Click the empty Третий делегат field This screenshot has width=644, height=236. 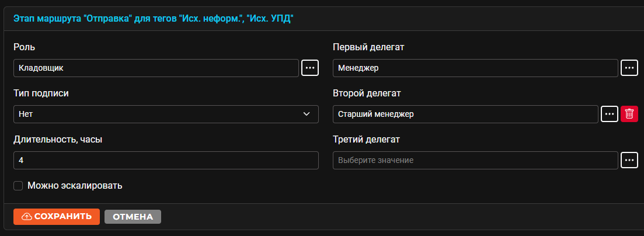pos(475,160)
